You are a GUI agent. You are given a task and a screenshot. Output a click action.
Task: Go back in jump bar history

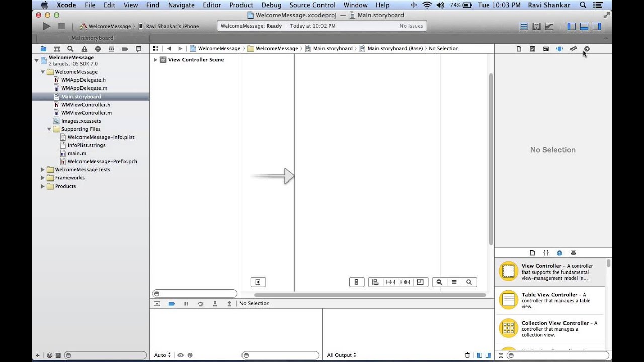pos(169,49)
